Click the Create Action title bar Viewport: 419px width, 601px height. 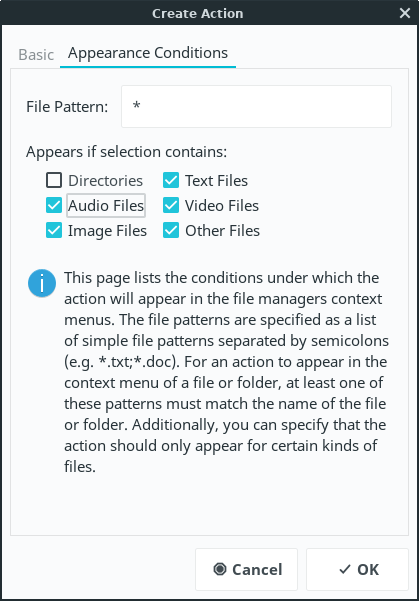[197, 13]
